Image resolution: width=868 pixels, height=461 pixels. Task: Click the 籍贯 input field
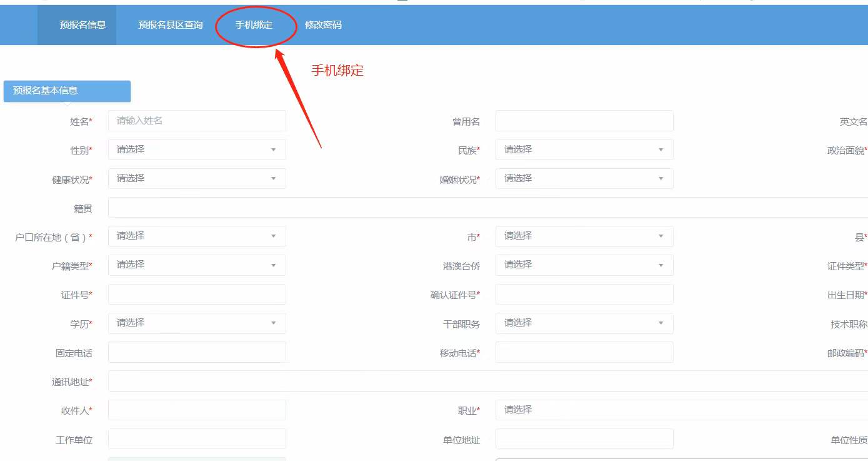[x=487, y=208]
